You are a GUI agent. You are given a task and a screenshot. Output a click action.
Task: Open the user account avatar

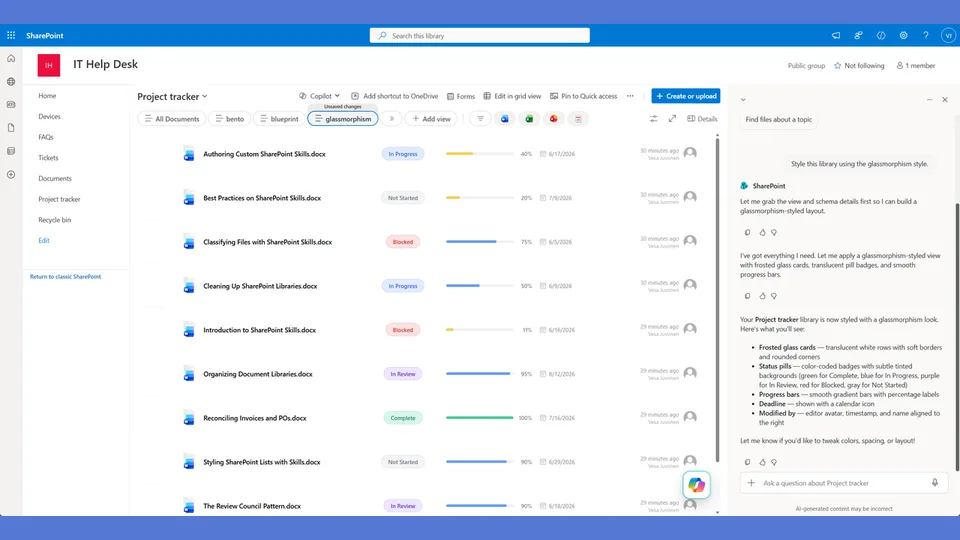point(948,36)
